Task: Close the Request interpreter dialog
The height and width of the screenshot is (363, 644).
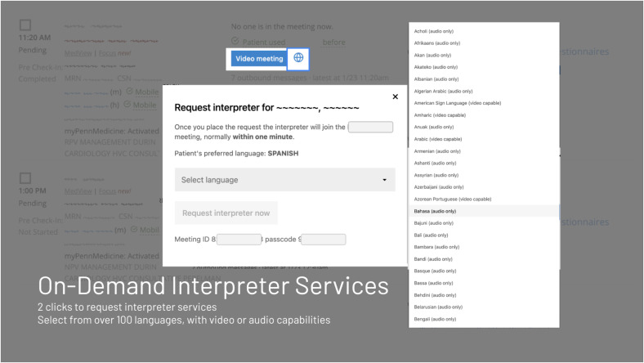Action: pyautogui.click(x=396, y=96)
